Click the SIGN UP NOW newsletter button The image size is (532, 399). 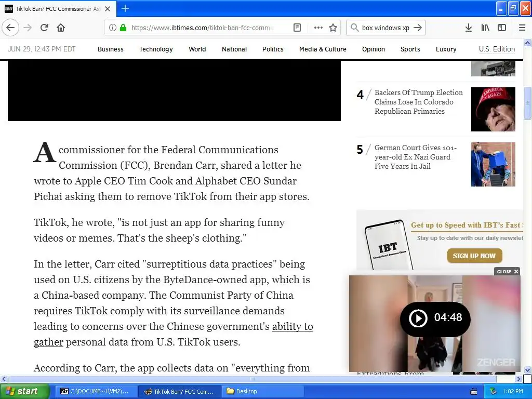pyautogui.click(x=474, y=256)
